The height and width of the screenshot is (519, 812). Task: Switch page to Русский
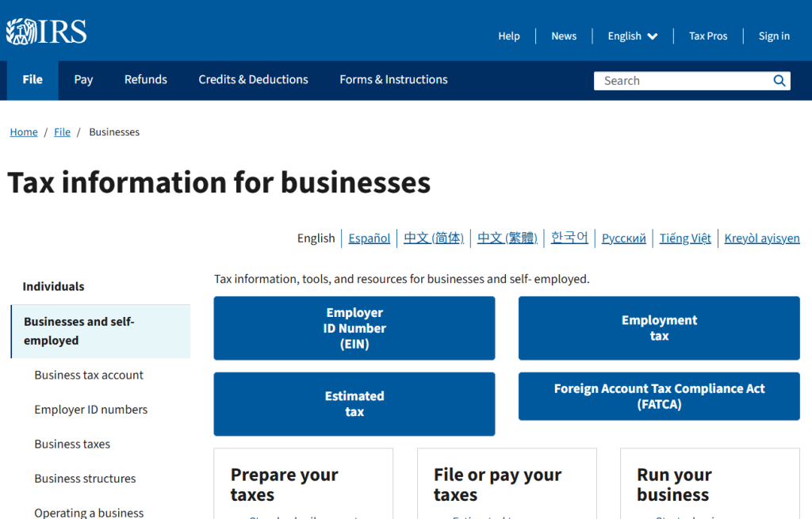tap(623, 238)
